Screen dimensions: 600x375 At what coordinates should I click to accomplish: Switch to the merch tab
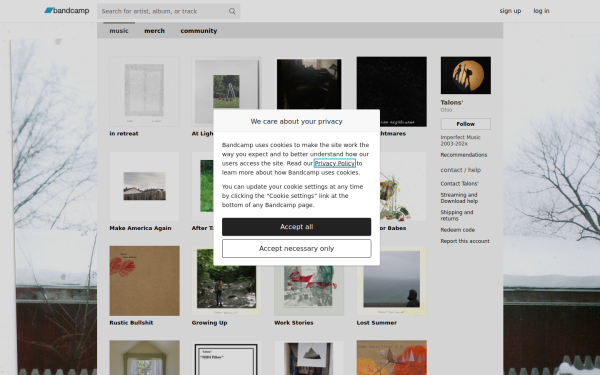coord(154,31)
